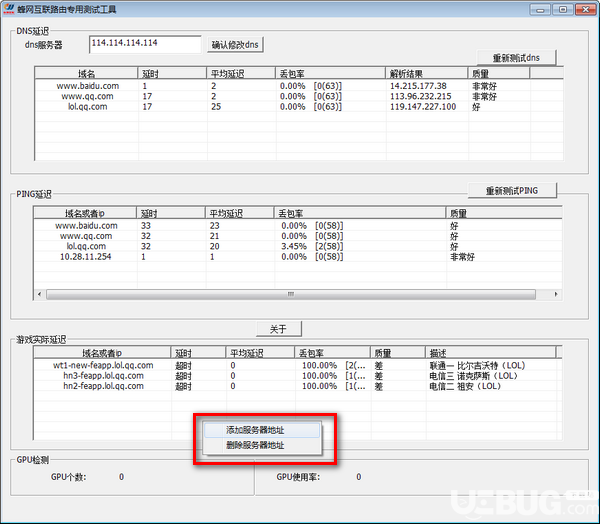600x524 pixels.
Task: Click 描述 column header in game table
Action: tap(491, 353)
